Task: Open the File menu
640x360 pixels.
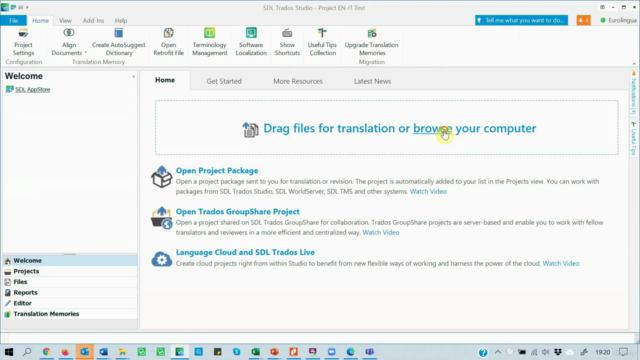Action: click(13, 20)
